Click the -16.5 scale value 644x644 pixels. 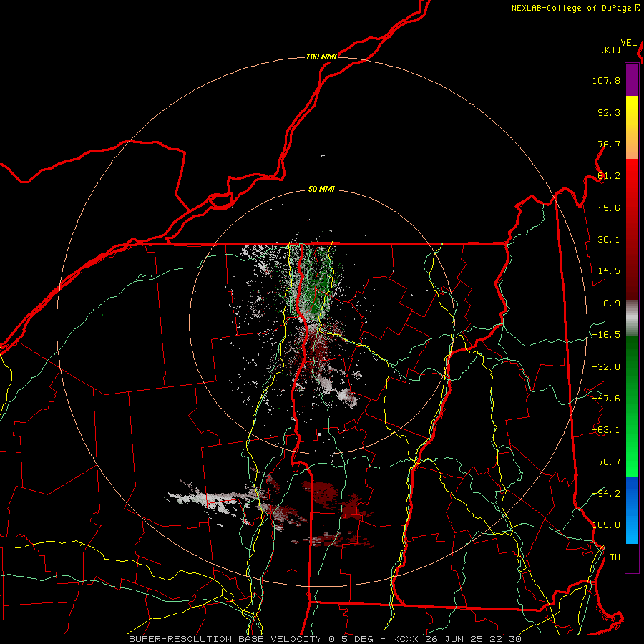tap(606, 335)
